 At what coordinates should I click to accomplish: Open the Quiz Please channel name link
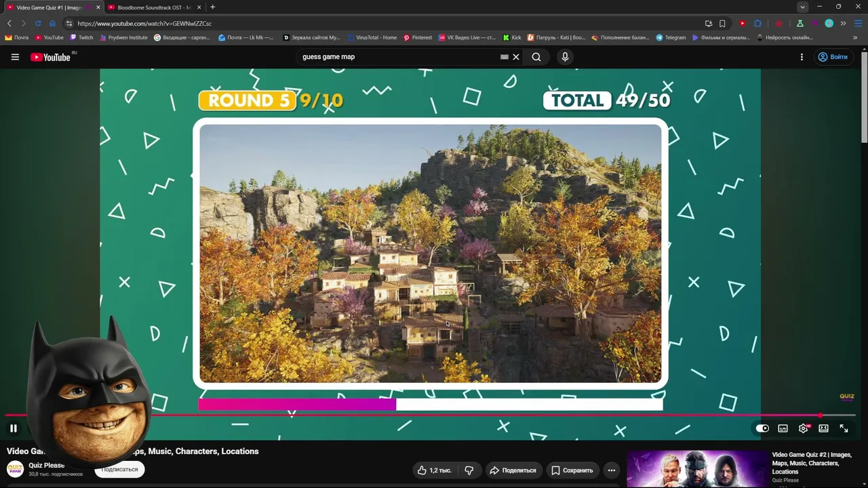click(46, 466)
